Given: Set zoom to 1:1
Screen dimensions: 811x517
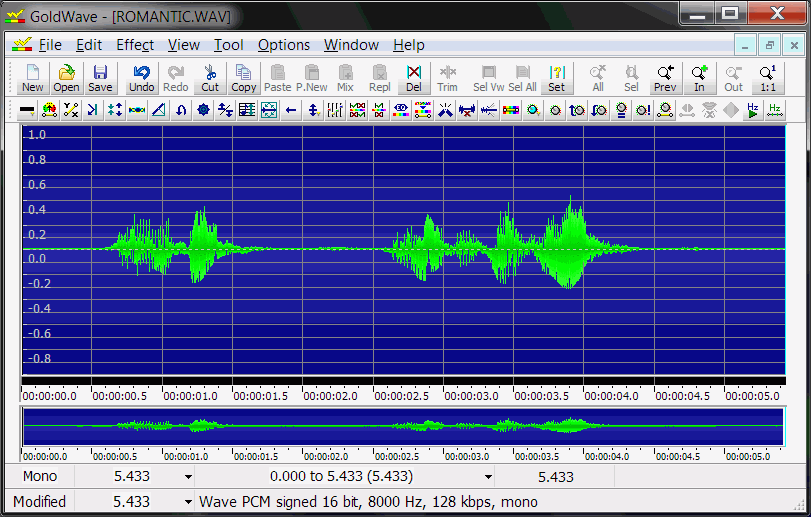Looking at the screenshot, I should 768,78.
